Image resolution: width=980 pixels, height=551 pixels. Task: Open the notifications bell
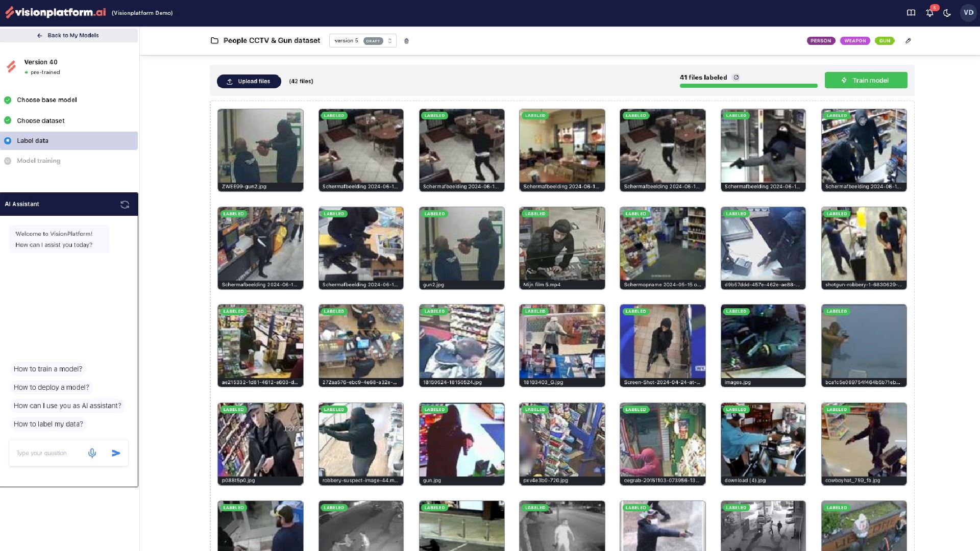[x=929, y=13]
